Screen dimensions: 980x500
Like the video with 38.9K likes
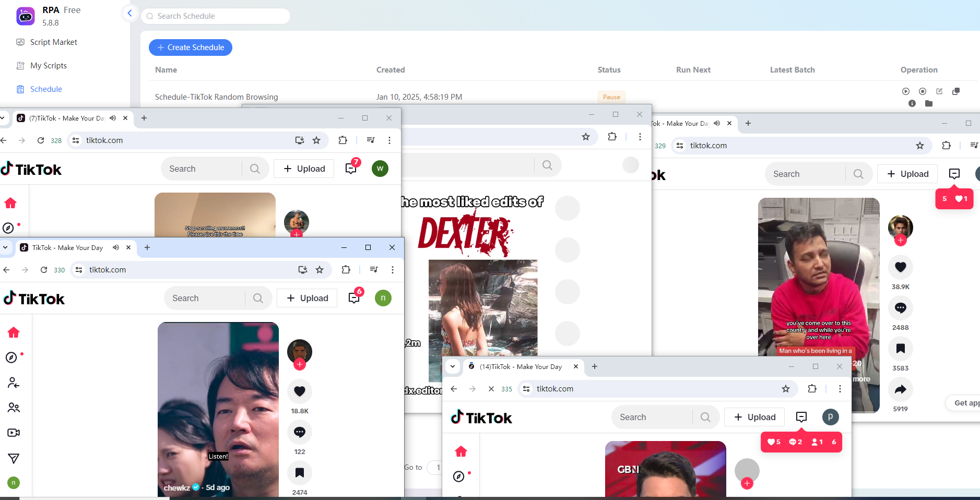[901, 267]
